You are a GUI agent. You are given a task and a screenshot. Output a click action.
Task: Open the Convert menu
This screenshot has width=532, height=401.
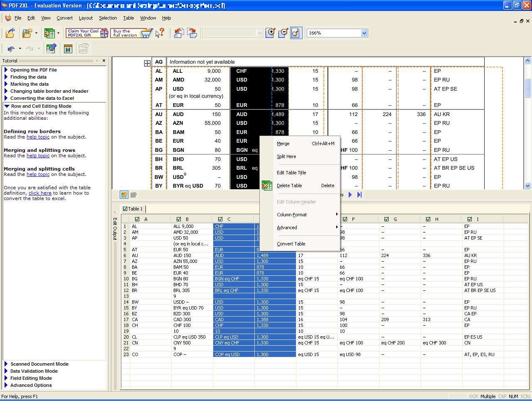tap(64, 18)
